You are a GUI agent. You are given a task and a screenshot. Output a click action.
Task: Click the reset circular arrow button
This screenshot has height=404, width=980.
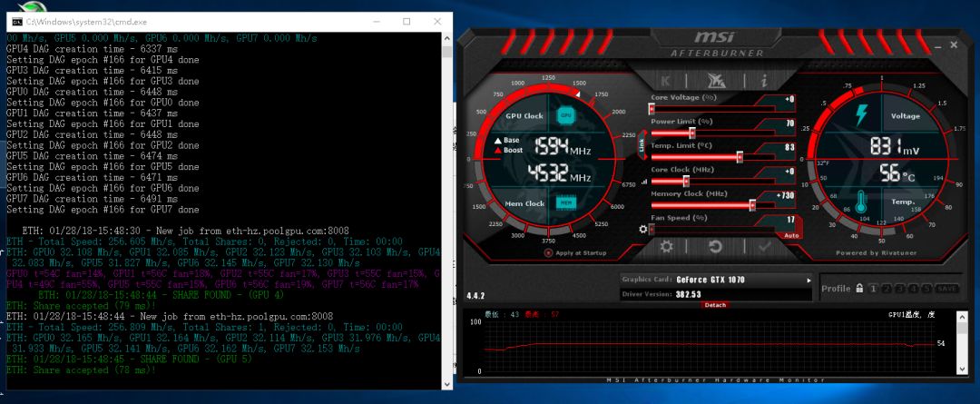tap(716, 246)
